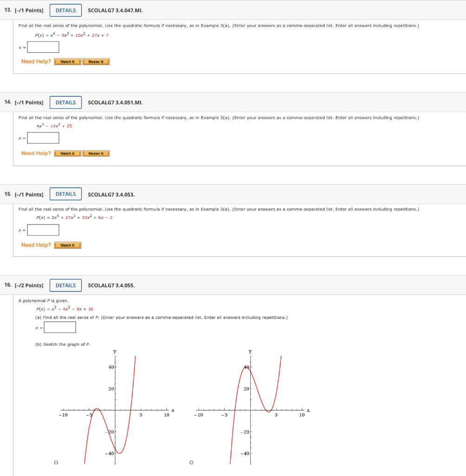Open DETAILS for question 16
Viewport: 466px width, 476px height.
pyautogui.click(x=65, y=285)
